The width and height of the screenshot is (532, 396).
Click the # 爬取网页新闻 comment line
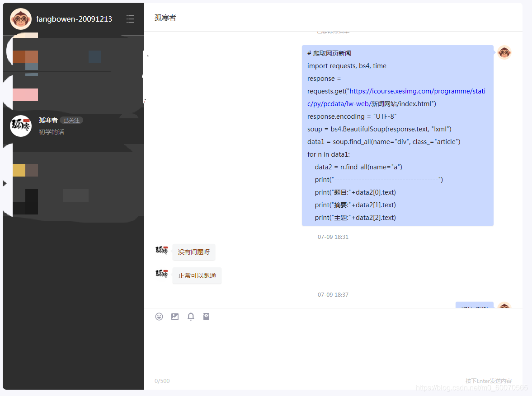pos(329,53)
